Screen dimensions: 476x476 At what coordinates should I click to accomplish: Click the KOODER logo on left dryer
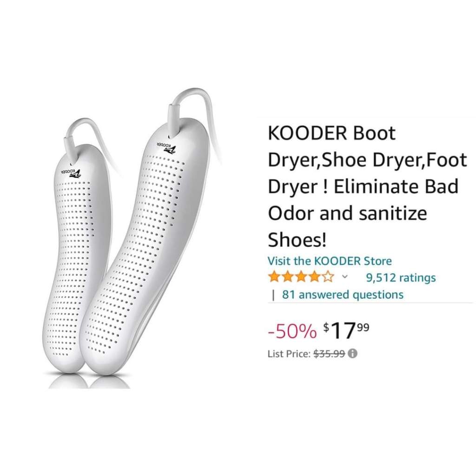(x=72, y=173)
